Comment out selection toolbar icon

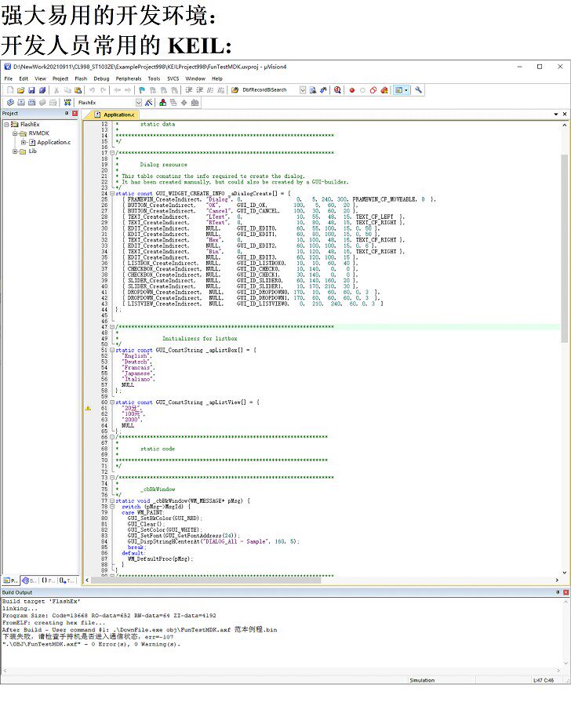[x=210, y=90]
